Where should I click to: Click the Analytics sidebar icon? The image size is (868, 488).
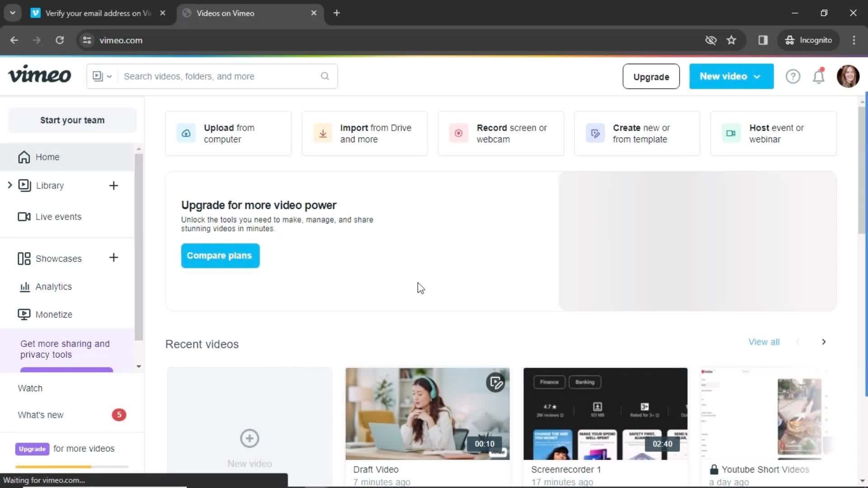coord(24,286)
